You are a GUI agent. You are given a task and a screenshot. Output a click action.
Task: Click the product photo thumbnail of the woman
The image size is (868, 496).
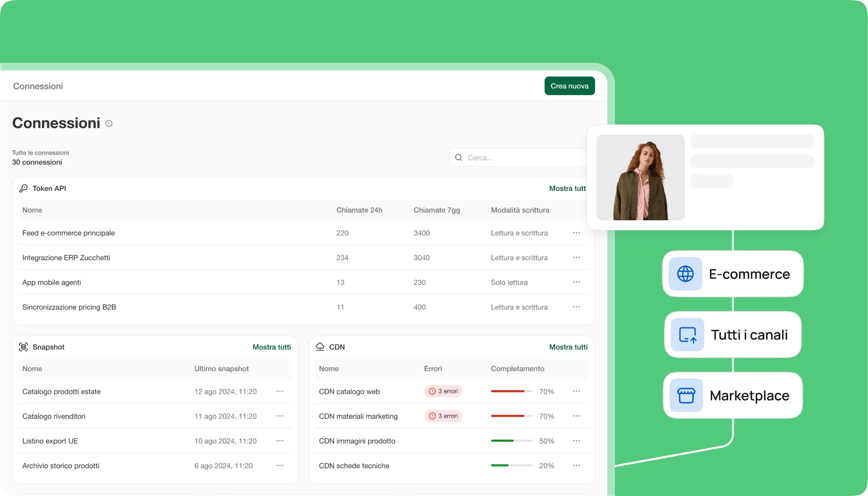pyautogui.click(x=641, y=177)
